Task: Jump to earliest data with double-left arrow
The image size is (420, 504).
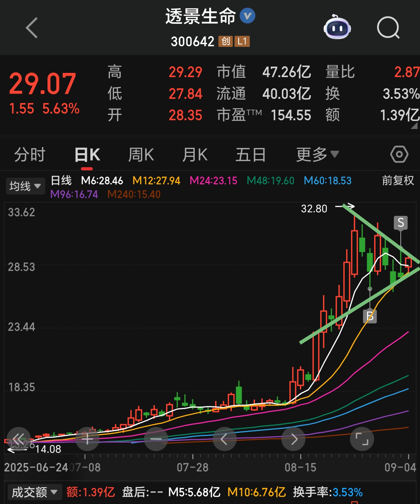Action: [x=19, y=439]
